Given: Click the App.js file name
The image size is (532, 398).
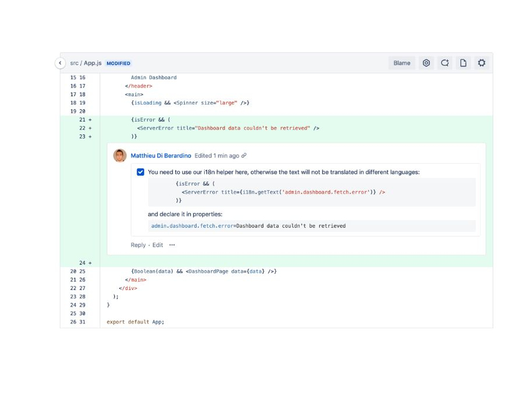Looking at the screenshot, I should point(93,63).
